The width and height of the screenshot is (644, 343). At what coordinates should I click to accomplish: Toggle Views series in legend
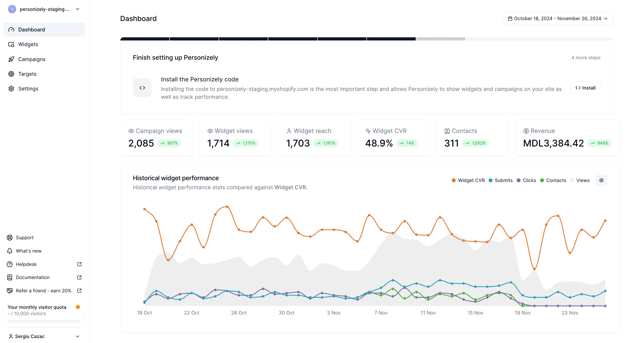580,180
